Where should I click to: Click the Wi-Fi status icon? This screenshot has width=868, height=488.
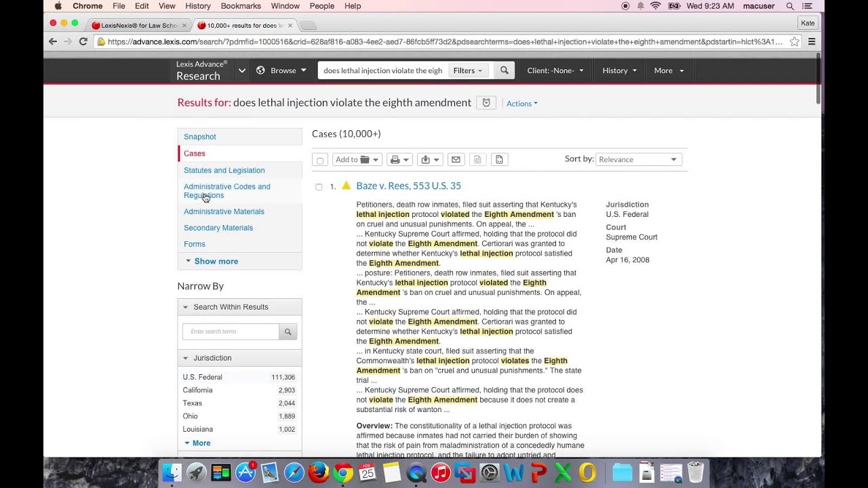(656, 6)
